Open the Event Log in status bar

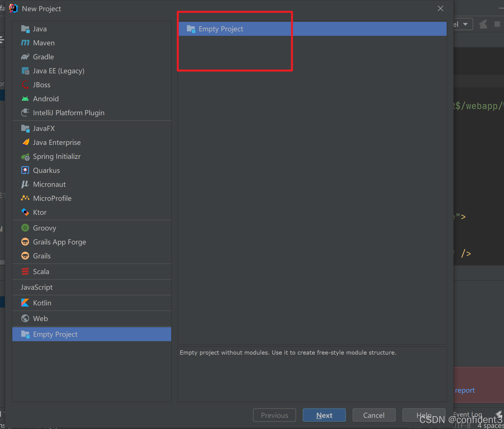pos(468,414)
